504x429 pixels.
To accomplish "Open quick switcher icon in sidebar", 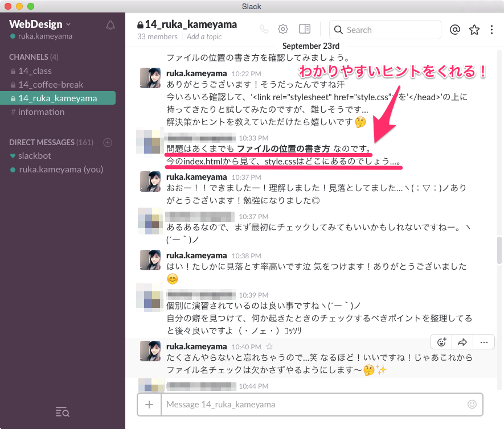I will (x=62, y=412).
